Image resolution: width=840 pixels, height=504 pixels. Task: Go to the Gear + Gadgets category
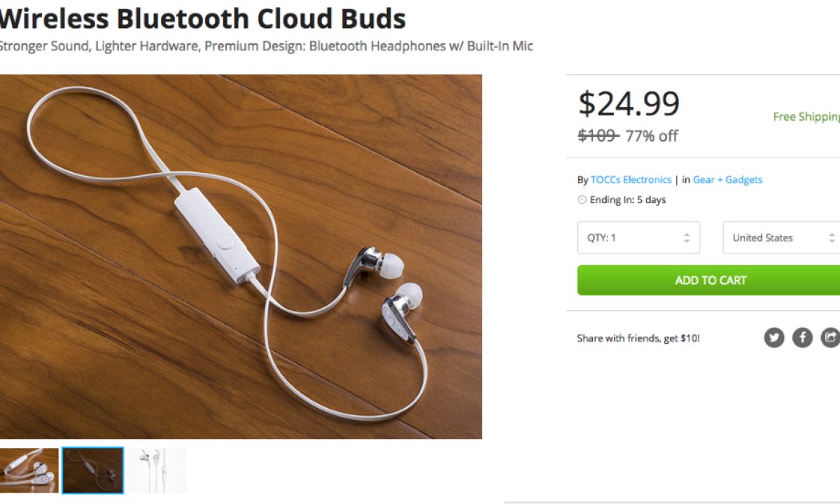727,180
